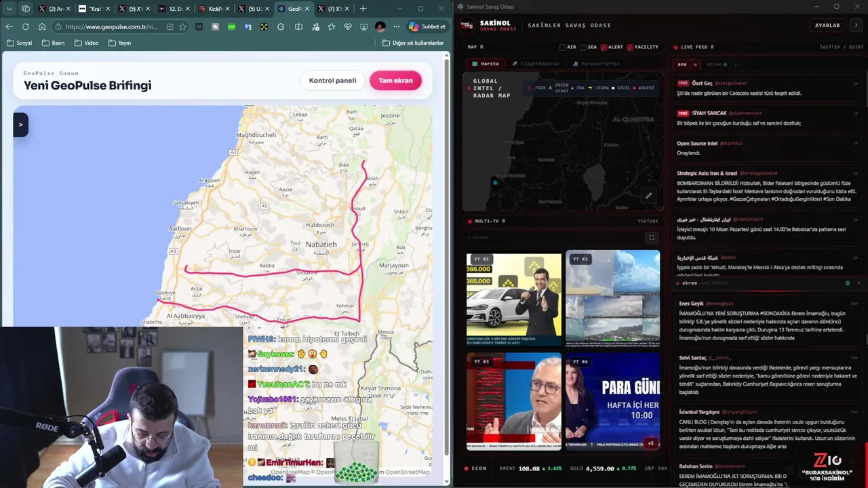
Task: Open browser settings and more menu
Action: (396, 26)
